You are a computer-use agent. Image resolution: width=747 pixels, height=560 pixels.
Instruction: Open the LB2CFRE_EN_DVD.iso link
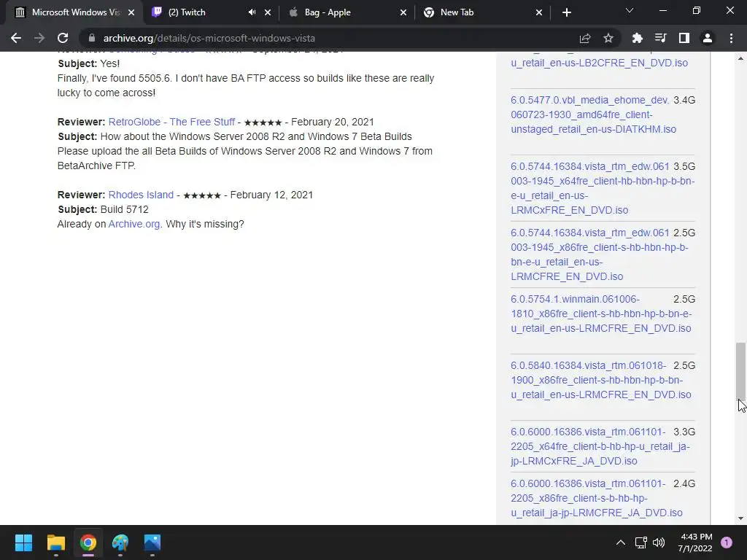click(x=600, y=63)
